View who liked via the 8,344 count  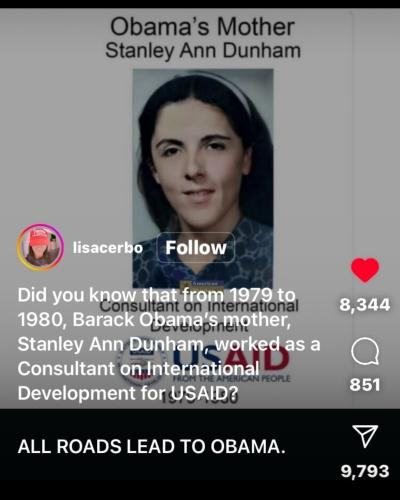(365, 305)
